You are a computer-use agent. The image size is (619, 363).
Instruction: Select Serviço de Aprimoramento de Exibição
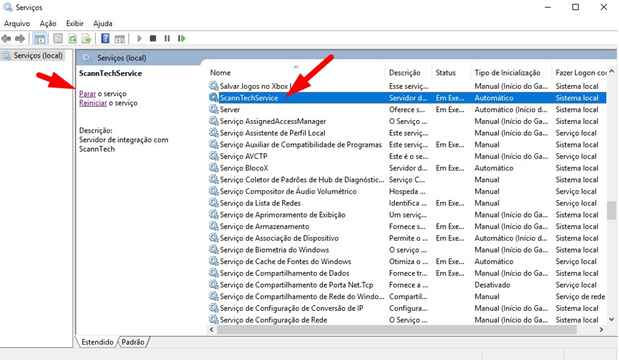407,215
